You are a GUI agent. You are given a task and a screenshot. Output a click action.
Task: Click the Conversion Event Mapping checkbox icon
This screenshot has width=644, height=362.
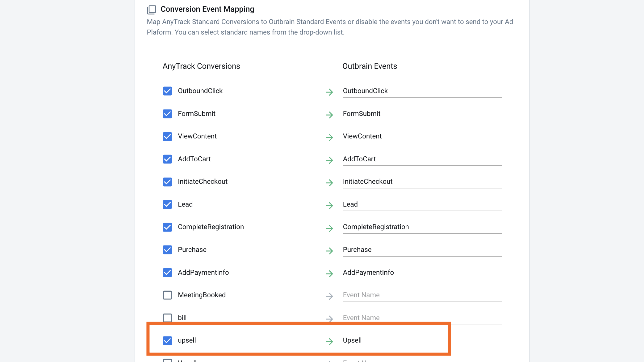click(152, 9)
